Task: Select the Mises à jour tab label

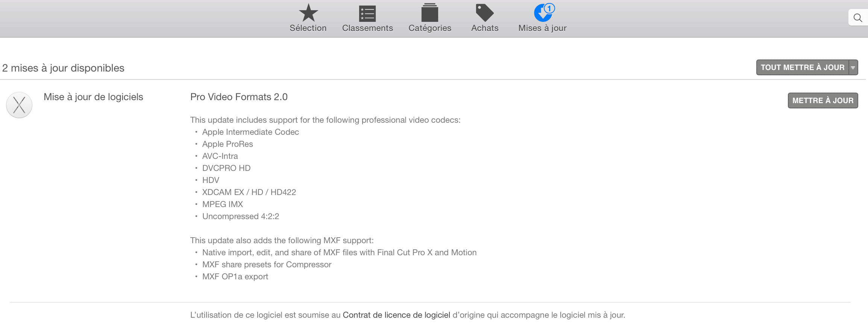Action: [542, 28]
